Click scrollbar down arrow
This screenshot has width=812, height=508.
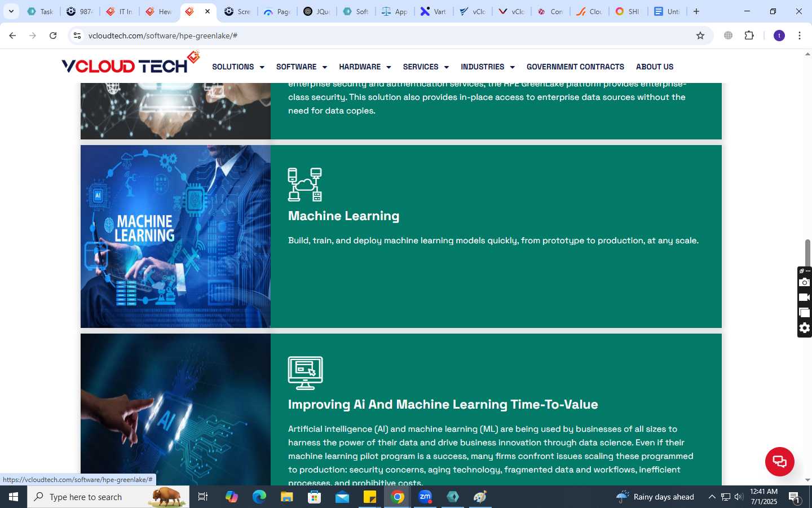coord(807,480)
